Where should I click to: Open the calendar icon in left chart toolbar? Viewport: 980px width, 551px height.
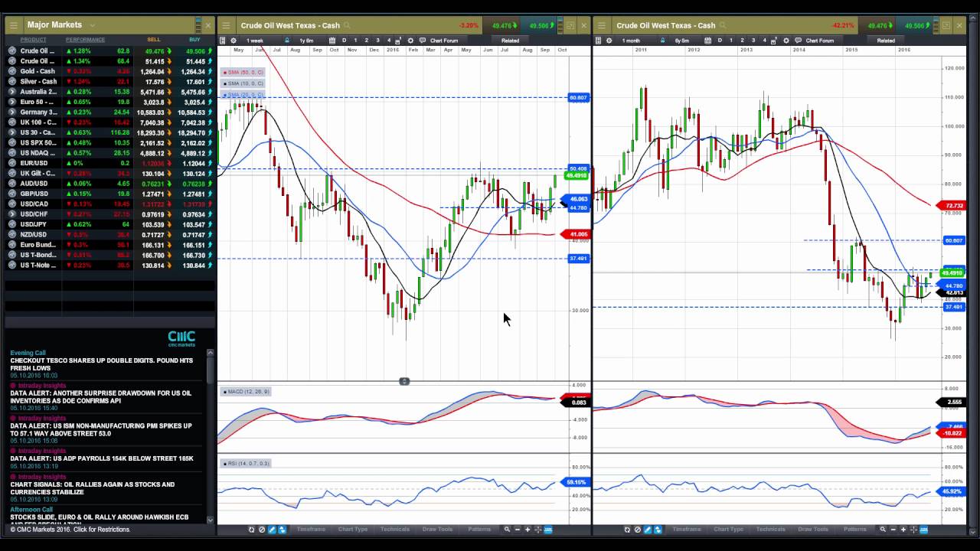coord(332,41)
